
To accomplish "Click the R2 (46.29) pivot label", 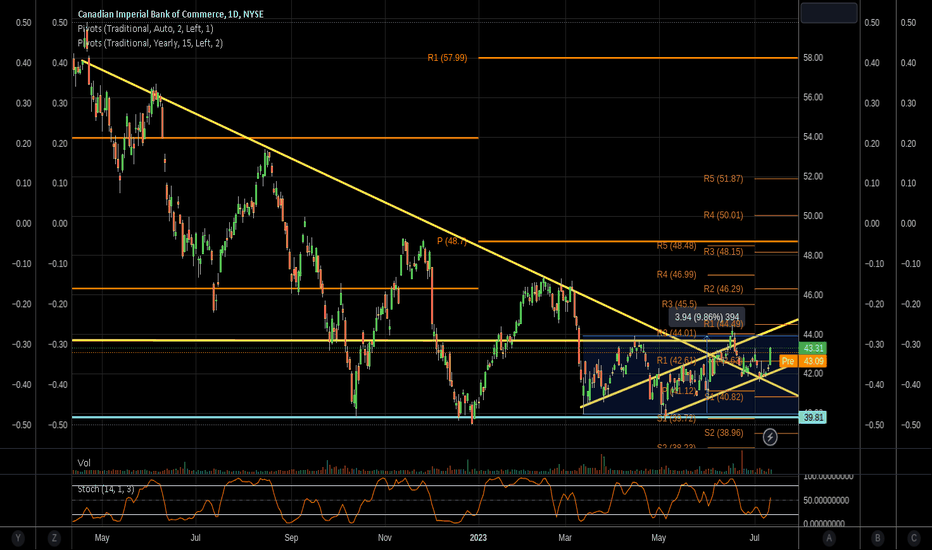I will (x=723, y=288).
